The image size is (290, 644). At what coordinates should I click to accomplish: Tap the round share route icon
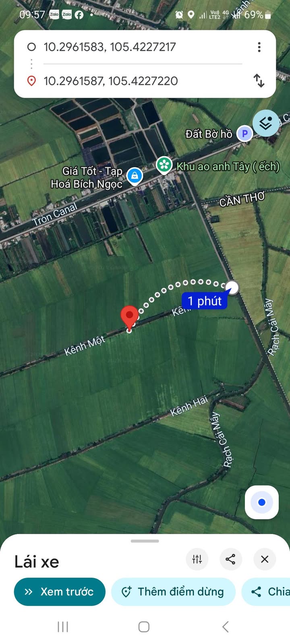(x=230, y=559)
